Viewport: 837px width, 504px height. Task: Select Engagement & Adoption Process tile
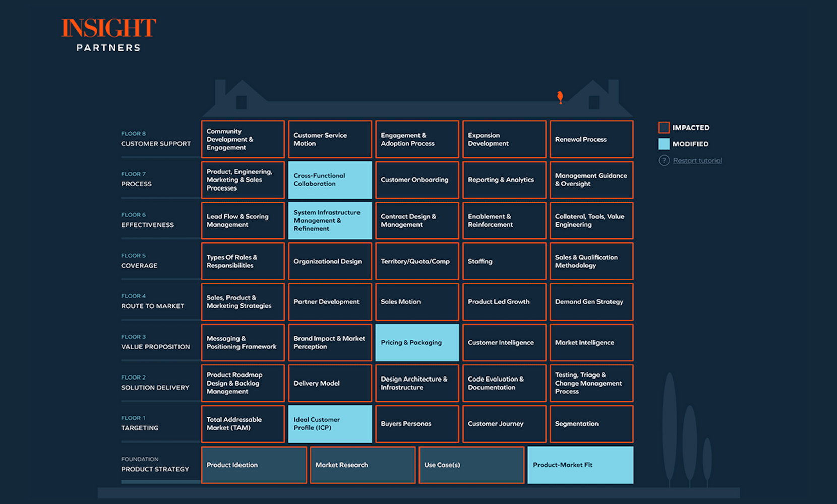click(x=417, y=139)
